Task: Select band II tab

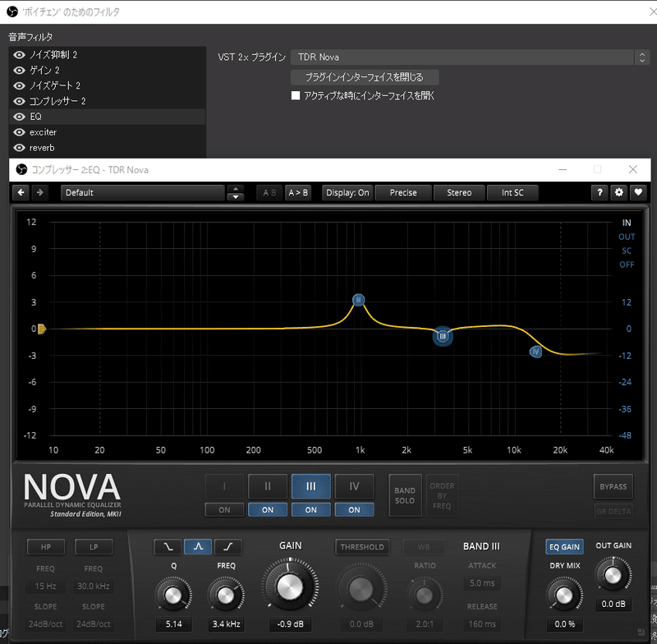Action: point(268,486)
